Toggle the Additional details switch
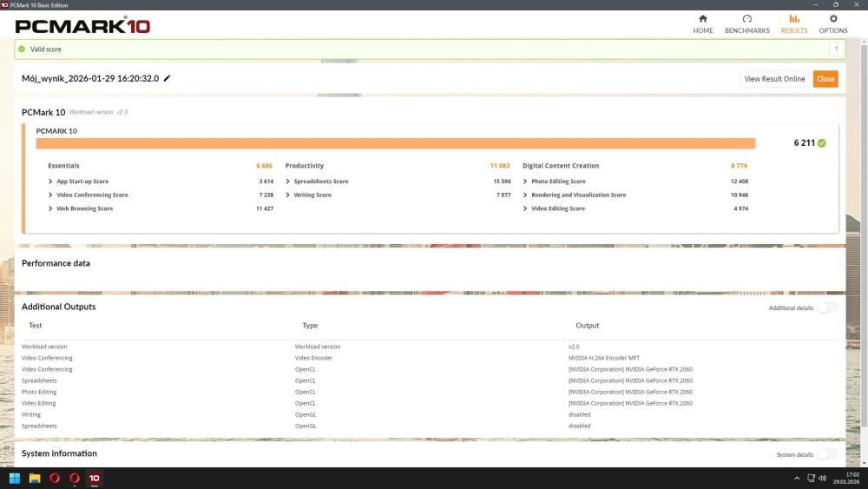 click(x=827, y=308)
